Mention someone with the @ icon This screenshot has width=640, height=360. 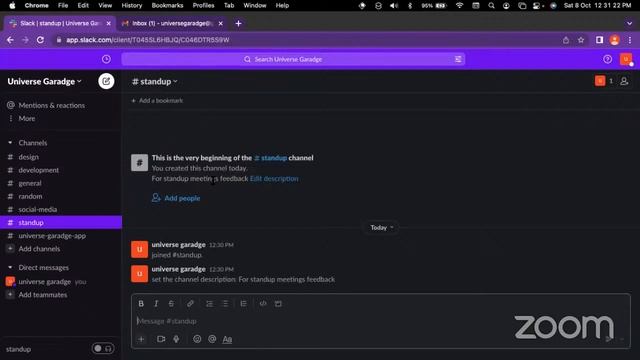click(212, 339)
